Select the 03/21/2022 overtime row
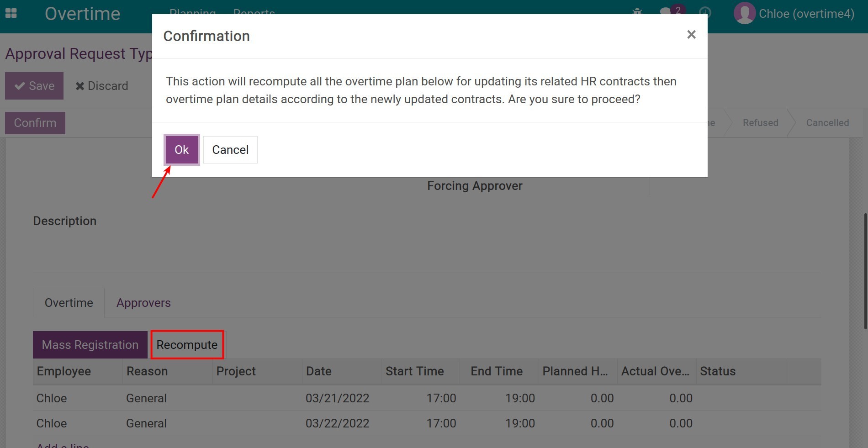The image size is (868, 448). [337, 398]
